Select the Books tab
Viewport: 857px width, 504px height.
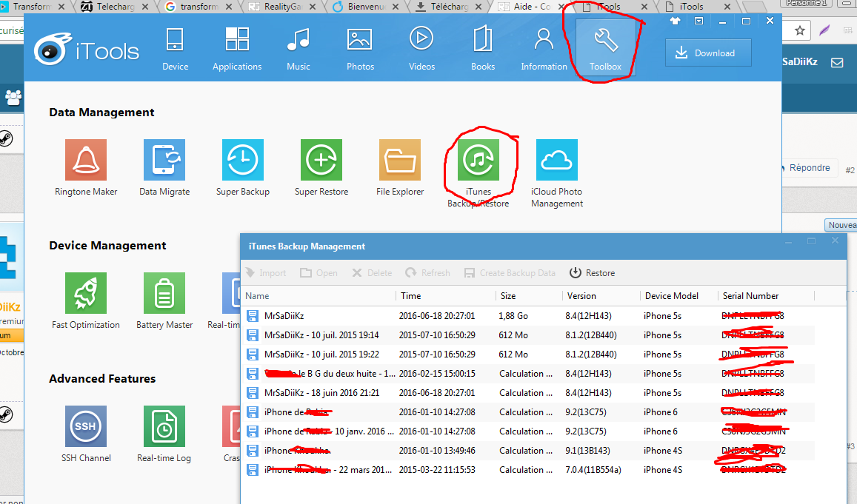click(483, 49)
